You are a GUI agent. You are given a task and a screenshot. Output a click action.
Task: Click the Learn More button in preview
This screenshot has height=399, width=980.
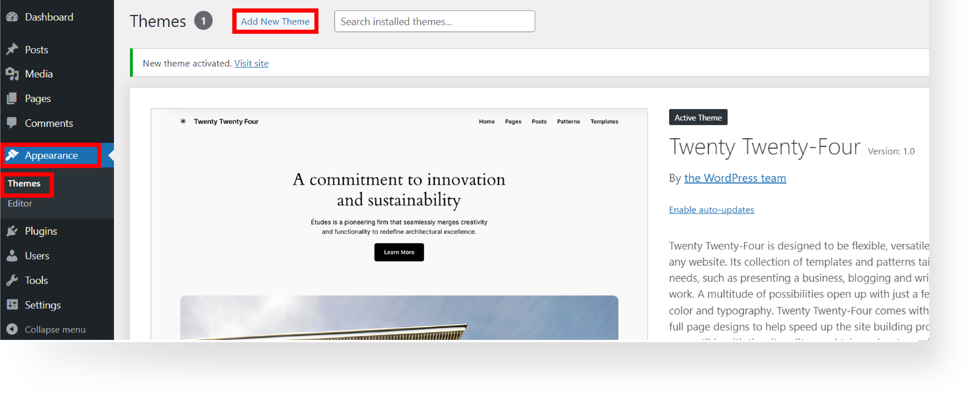[x=399, y=252]
